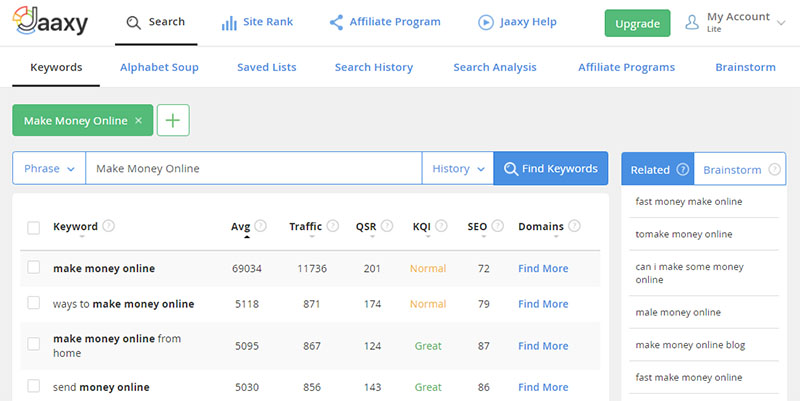Viewport: 800px width, 401px height.
Task: Open the Phrase search type dropdown
Action: (x=49, y=168)
